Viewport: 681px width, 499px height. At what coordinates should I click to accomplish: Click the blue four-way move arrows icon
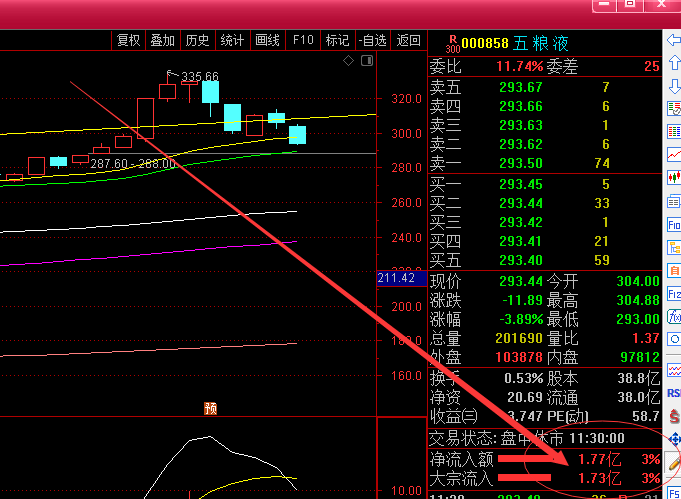(x=674, y=440)
